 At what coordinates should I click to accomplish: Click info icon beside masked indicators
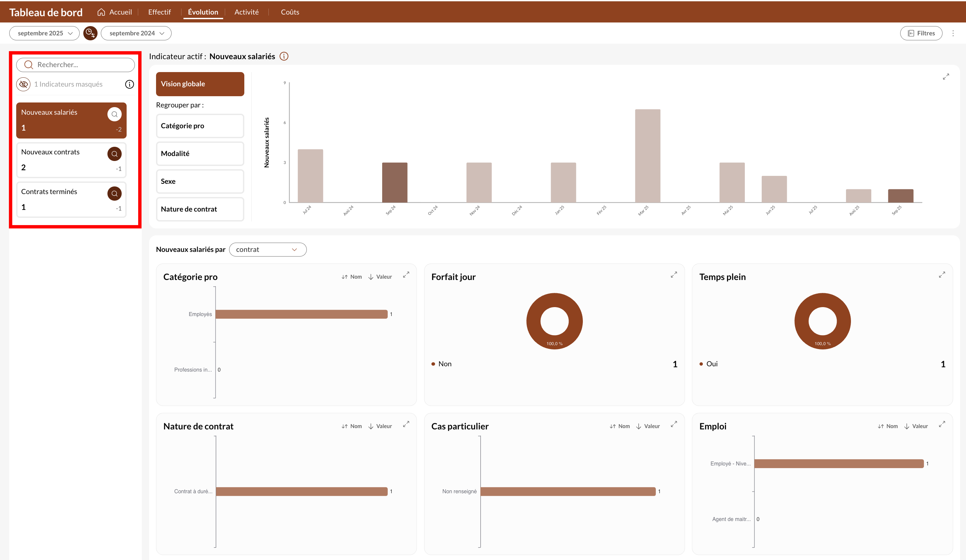[x=130, y=84]
